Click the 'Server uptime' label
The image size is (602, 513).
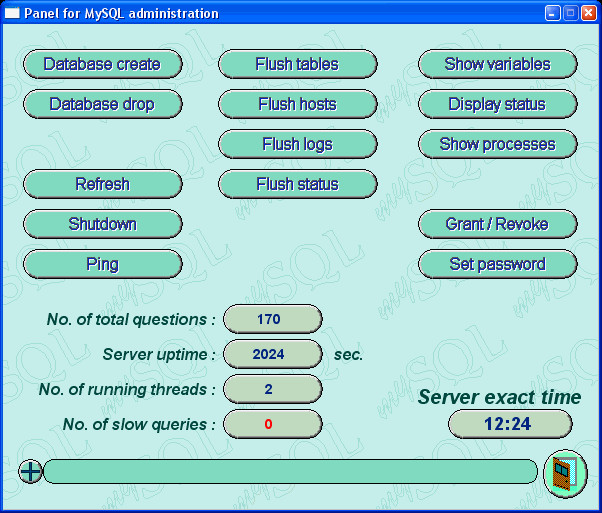(159, 354)
